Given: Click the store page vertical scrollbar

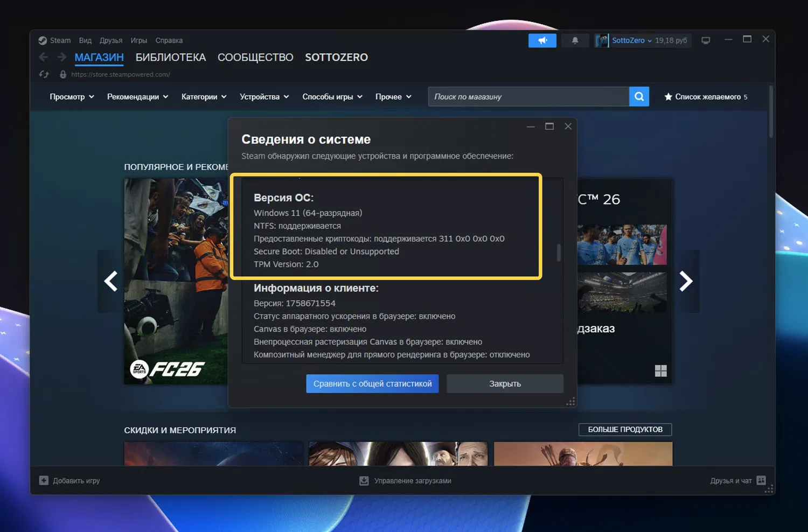Looking at the screenshot, I should click(771, 112).
